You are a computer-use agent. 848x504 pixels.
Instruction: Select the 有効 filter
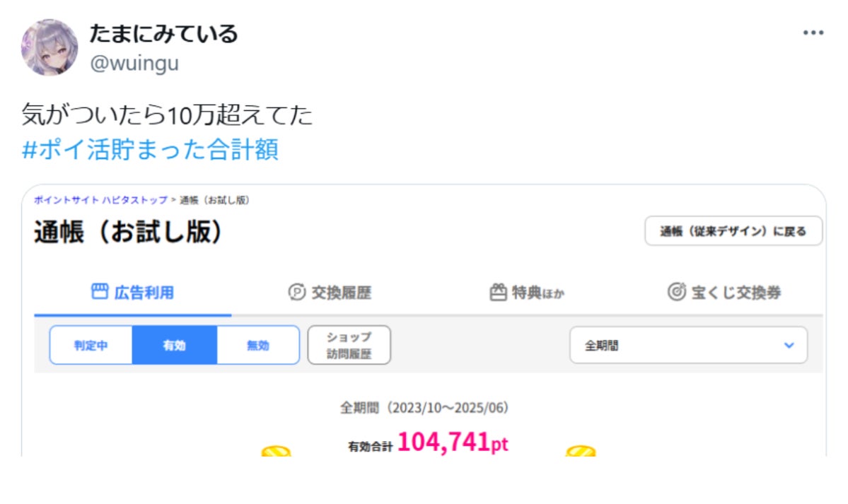pos(174,345)
